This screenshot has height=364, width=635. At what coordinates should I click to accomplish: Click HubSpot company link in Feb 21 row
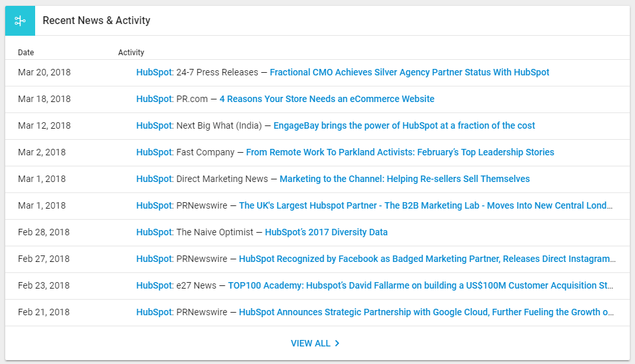154,313
